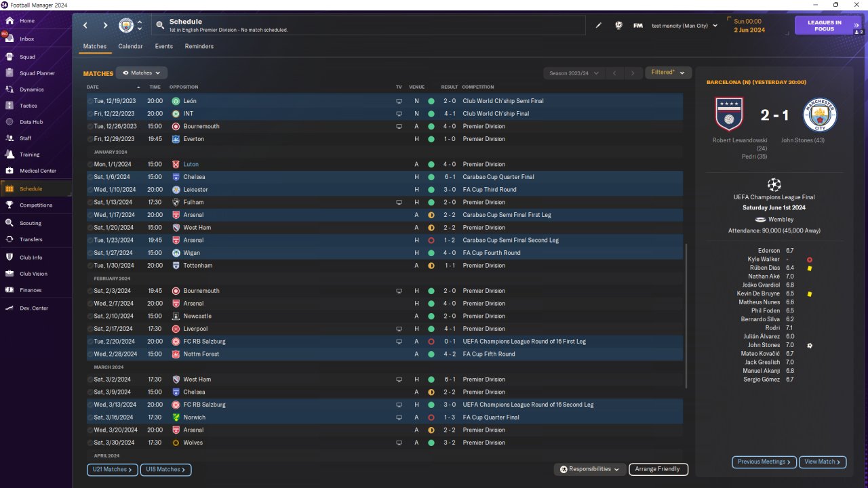The height and width of the screenshot is (488, 868).
Task: Go to the Squad Planner screen
Action: 36,73
